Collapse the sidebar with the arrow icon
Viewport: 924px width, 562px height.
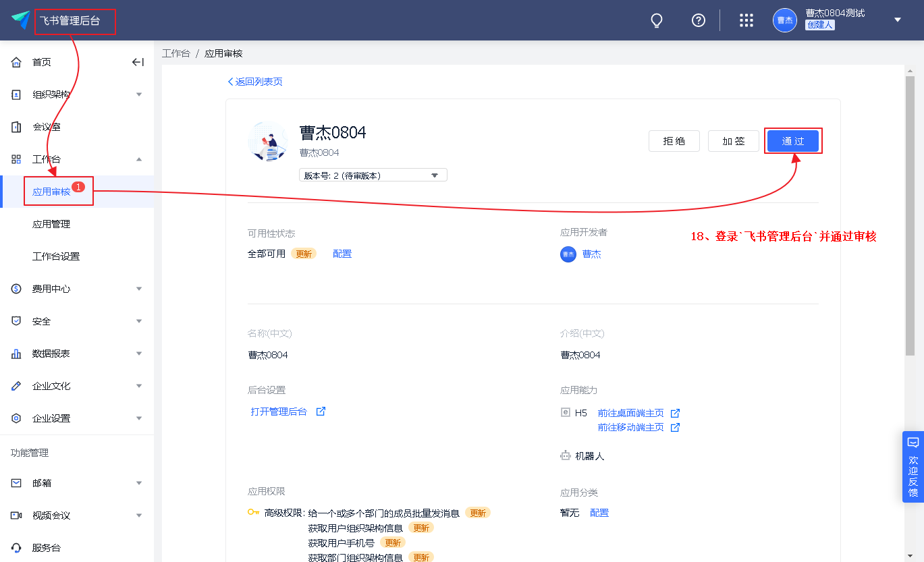pos(138,62)
